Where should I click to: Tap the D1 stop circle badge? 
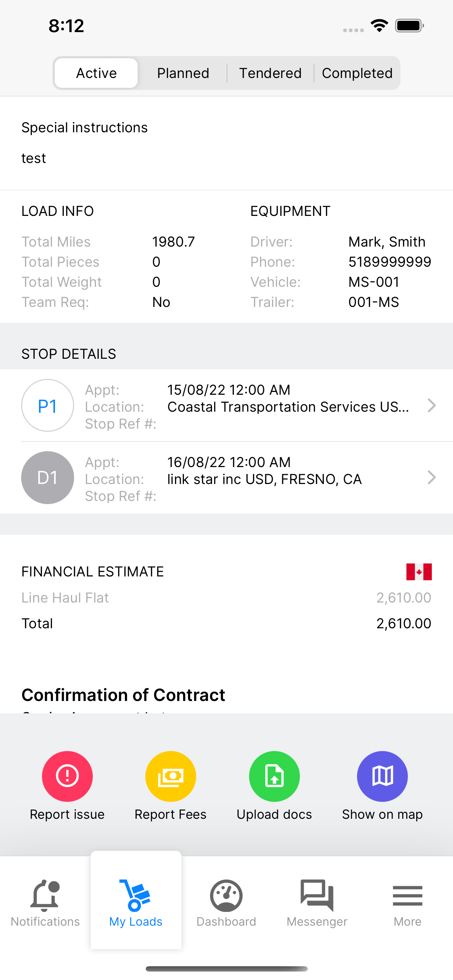pos(48,477)
